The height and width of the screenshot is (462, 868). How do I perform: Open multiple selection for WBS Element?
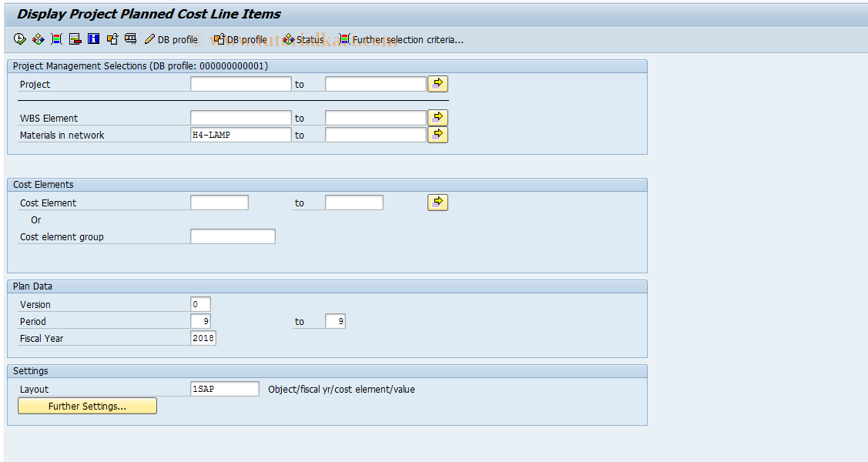(x=438, y=118)
